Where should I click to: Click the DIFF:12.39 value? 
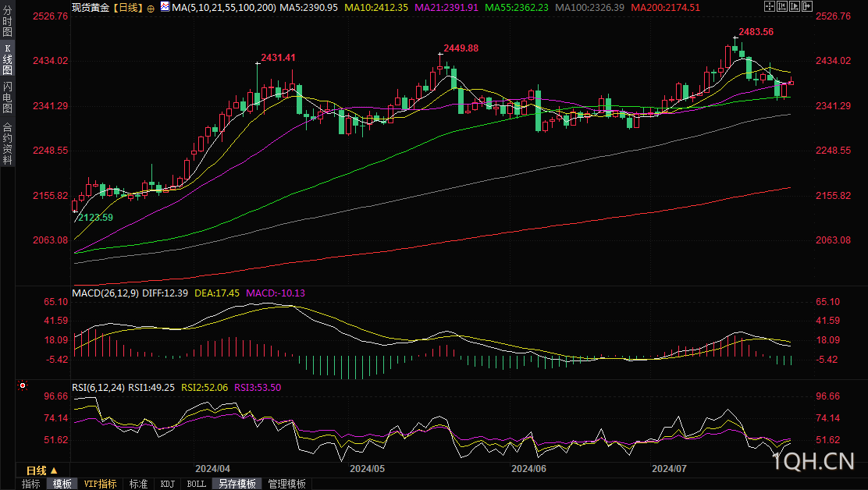pos(165,293)
